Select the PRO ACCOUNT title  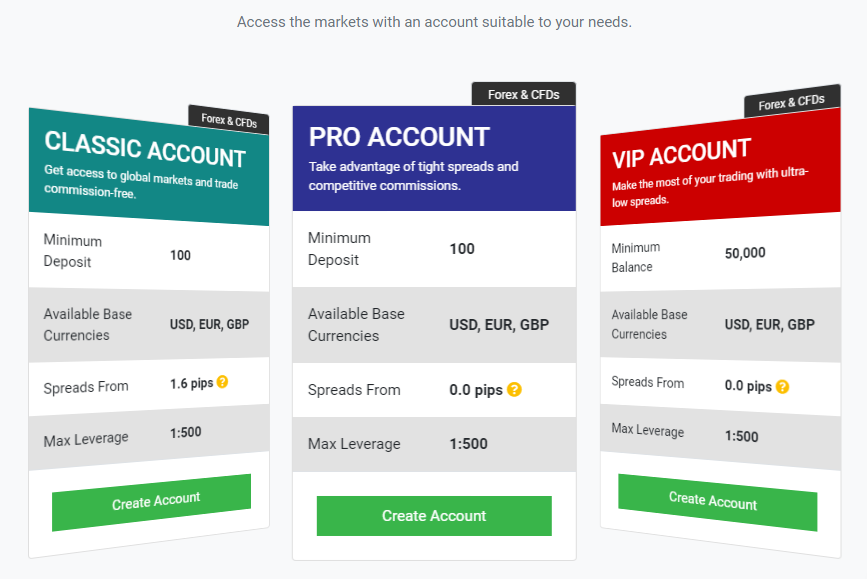(x=399, y=137)
